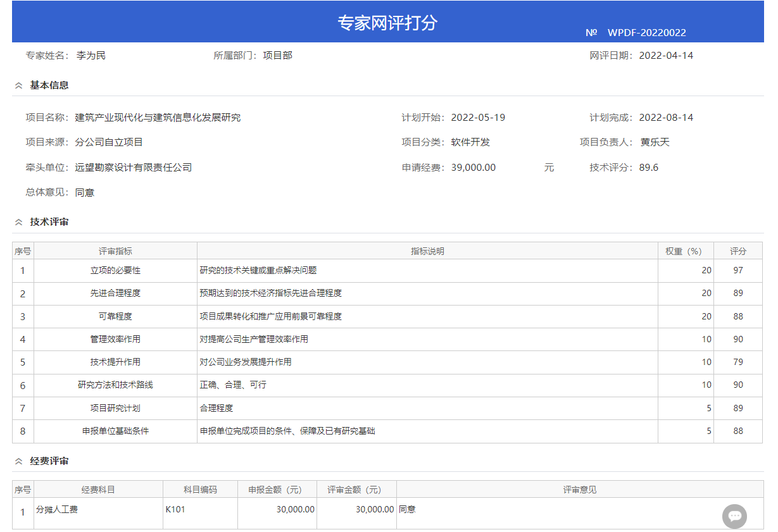Select the project name 建筑产业现代化与建筑信息化发展研究

click(x=158, y=118)
